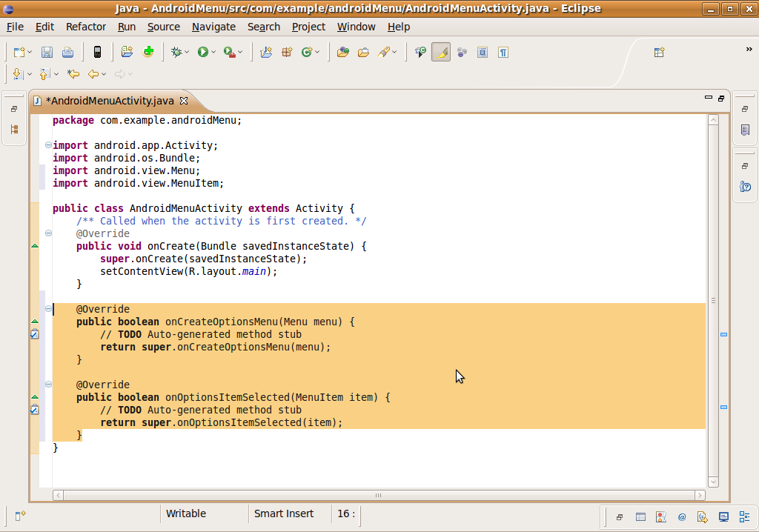Open the Debug configurations dropdown arrow
Screen dimensions: 759x532
[x=187, y=53]
